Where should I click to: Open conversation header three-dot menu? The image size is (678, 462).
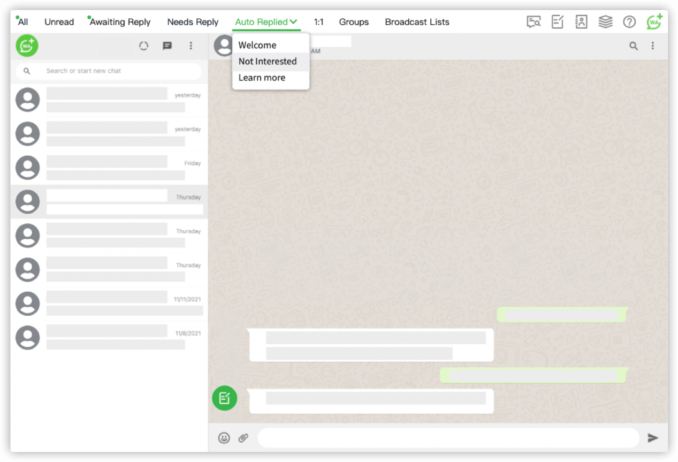pyautogui.click(x=653, y=46)
